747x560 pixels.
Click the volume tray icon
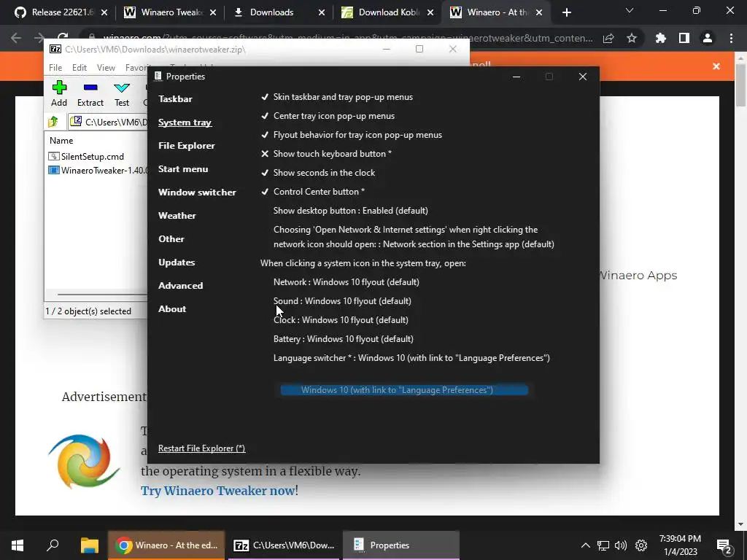621,545
